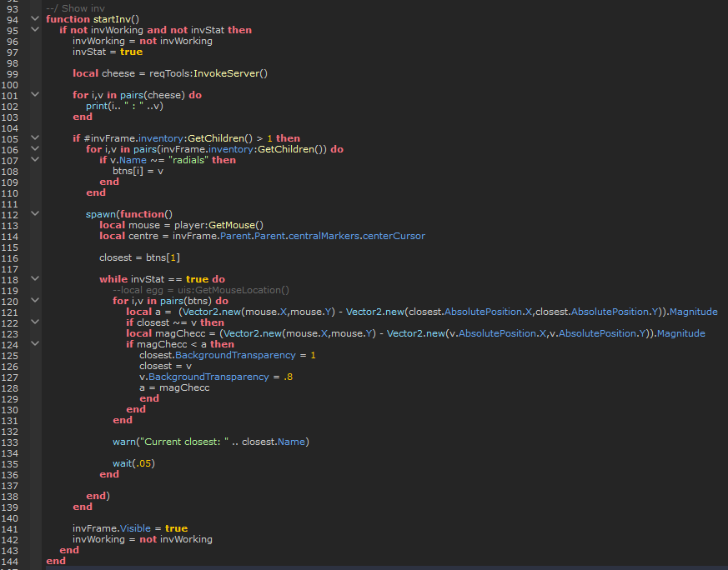The height and width of the screenshot is (570, 728).
Task: Click line number 116 in the gutter
Action: [x=10, y=258]
